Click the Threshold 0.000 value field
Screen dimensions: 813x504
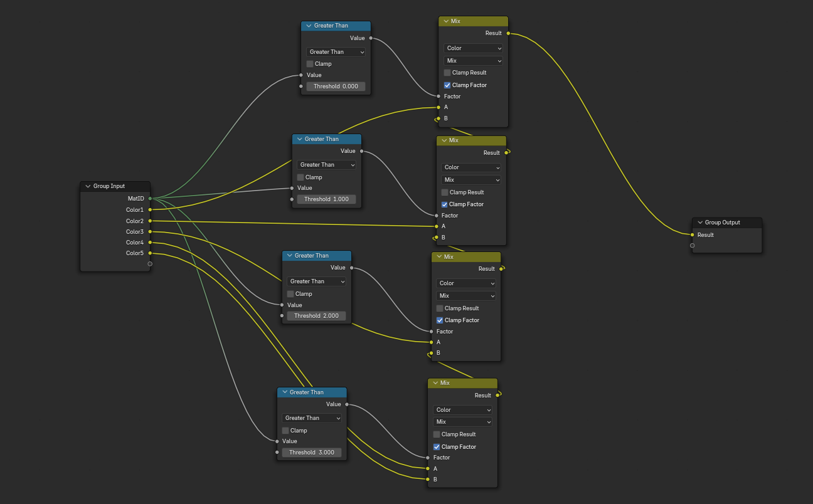336,87
